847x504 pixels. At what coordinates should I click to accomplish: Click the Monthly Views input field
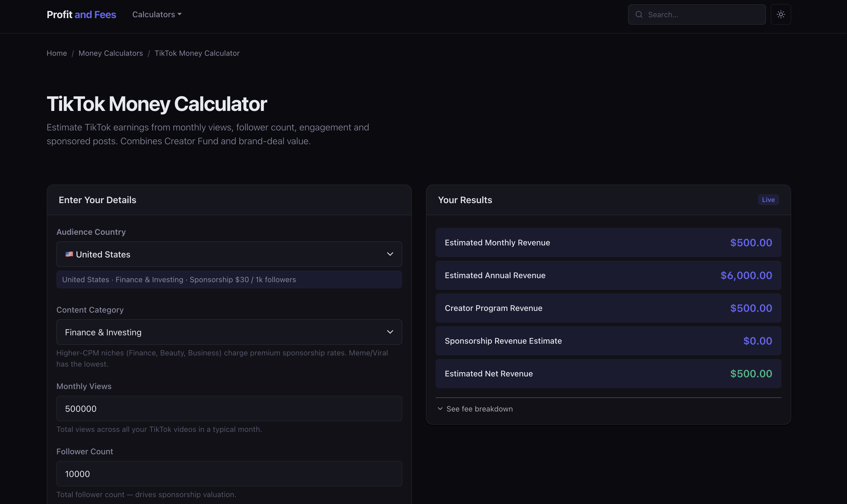(x=229, y=408)
